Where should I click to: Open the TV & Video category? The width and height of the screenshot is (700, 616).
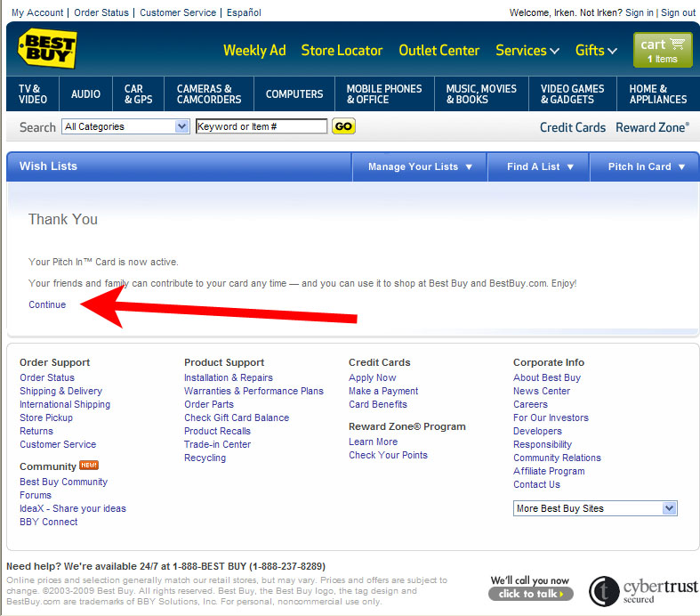coord(33,94)
